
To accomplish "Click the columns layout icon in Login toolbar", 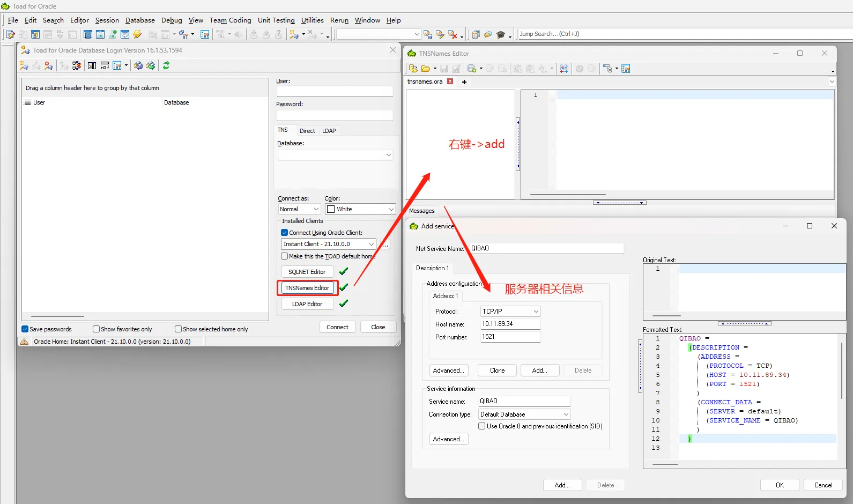I will click(92, 65).
